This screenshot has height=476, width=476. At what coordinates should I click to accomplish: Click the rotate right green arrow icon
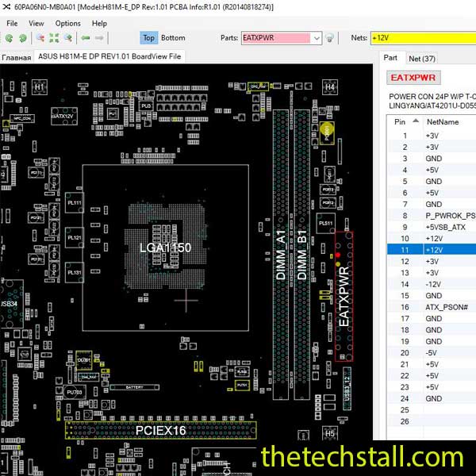[x=23, y=38]
